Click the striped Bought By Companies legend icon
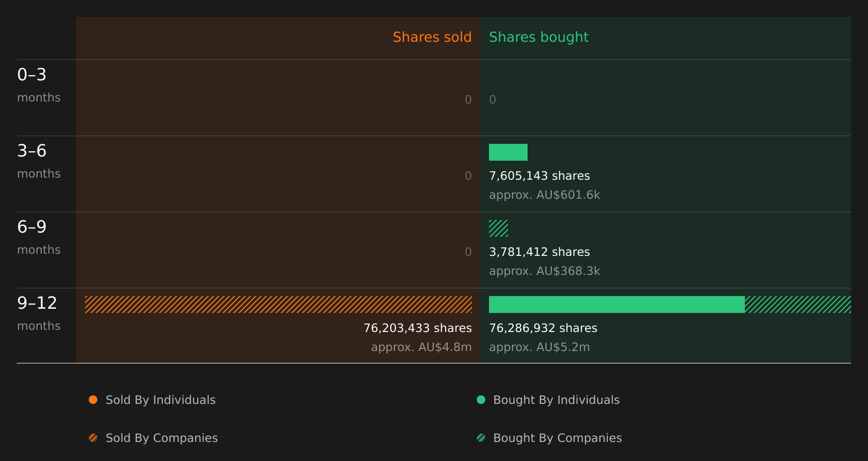The height and width of the screenshot is (461, 868). (481, 438)
